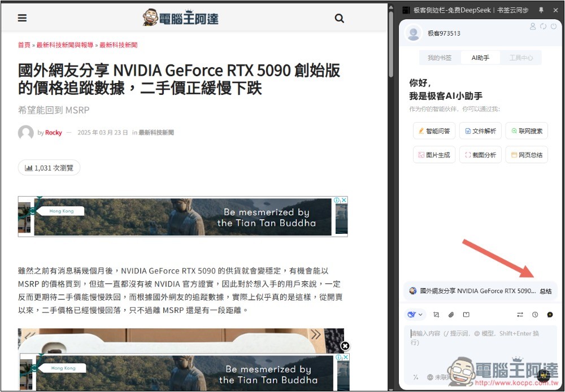
Task: Click the sync refresh icon in sidebar
Action: pos(543,27)
